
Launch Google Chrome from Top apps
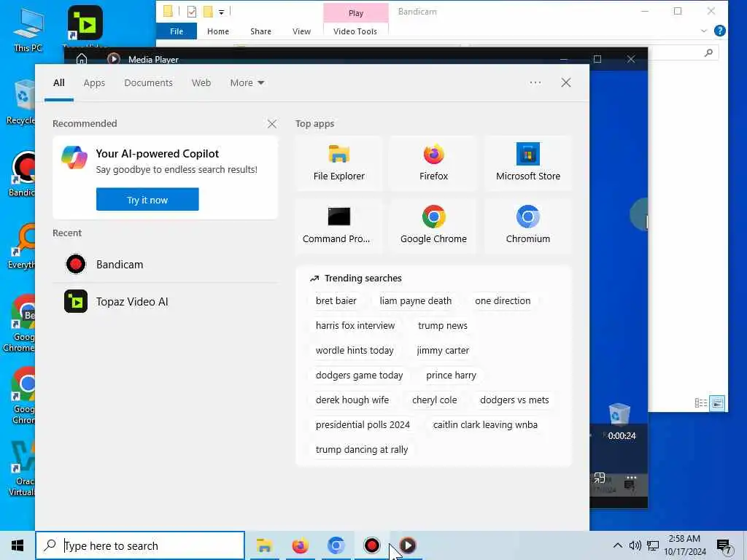point(433,226)
